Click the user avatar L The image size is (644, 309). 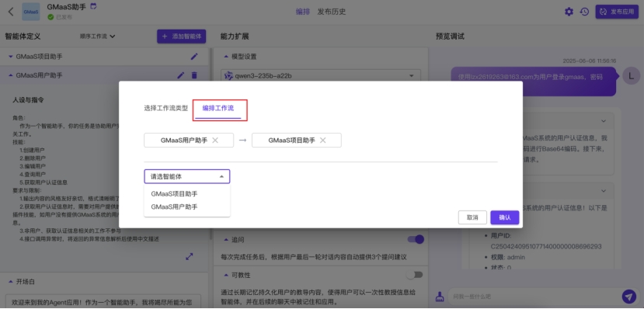(x=632, y=76)
